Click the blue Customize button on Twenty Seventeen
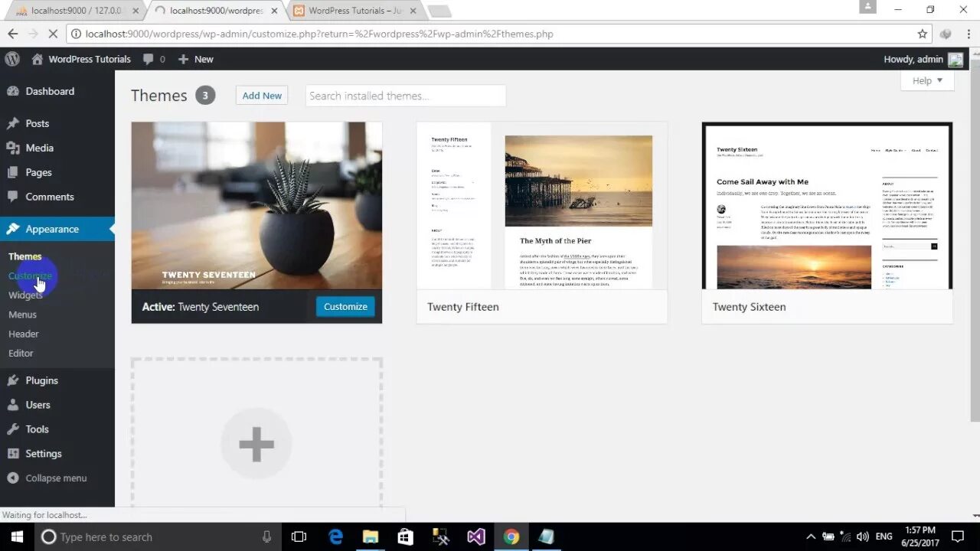 point(345,306)
